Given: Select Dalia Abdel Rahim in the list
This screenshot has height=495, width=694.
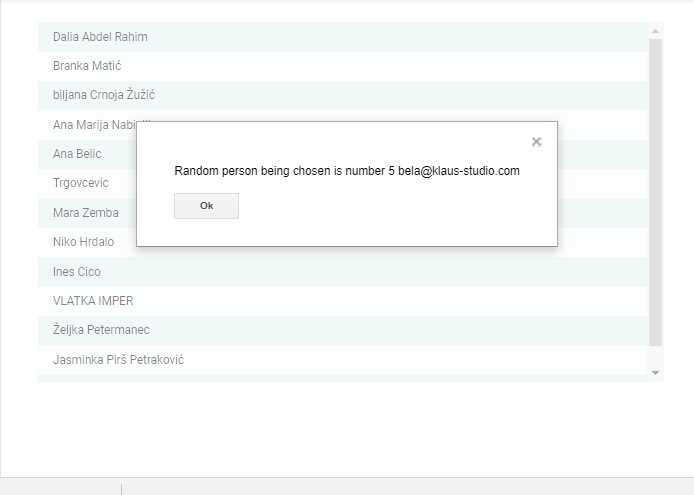Looking at the screenshot, I should pos(100,37).
